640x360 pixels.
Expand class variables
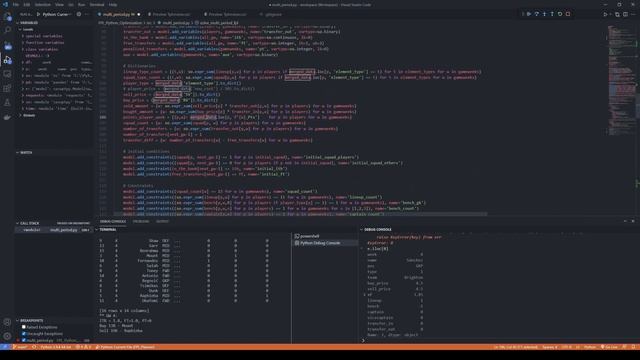coord(41,49)
